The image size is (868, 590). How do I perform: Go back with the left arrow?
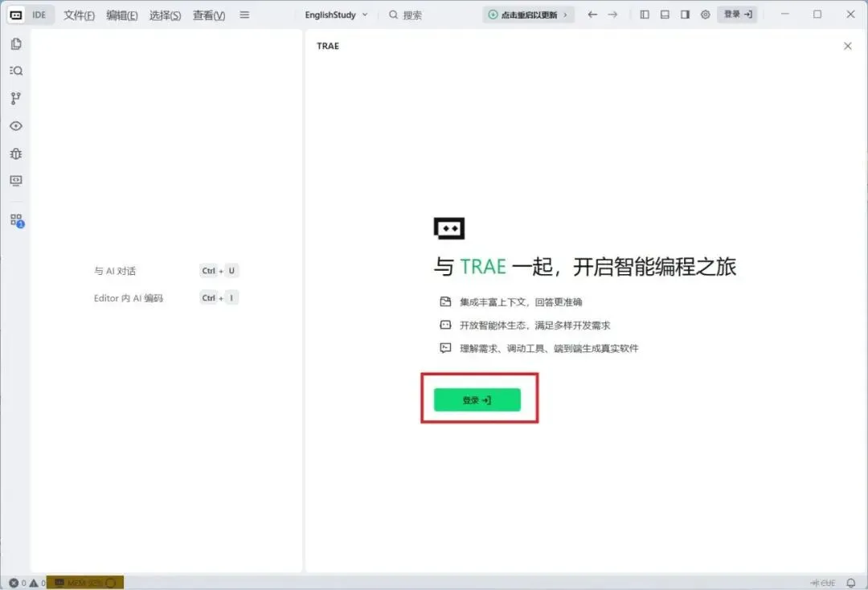(x=592, y=14)
